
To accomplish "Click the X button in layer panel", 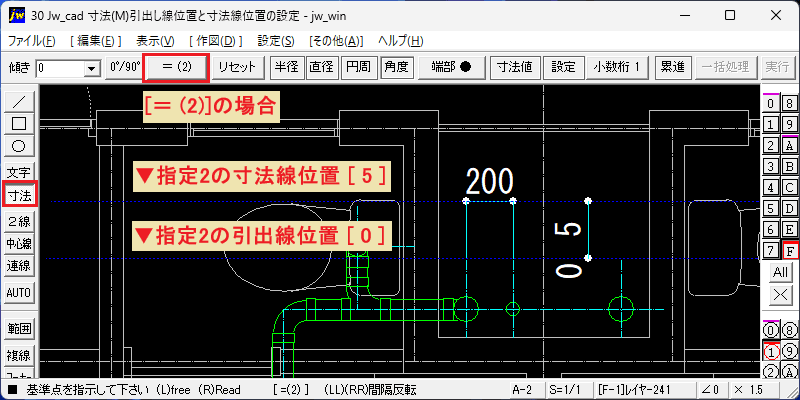I will pyautogui.click(x=780, y=294).
